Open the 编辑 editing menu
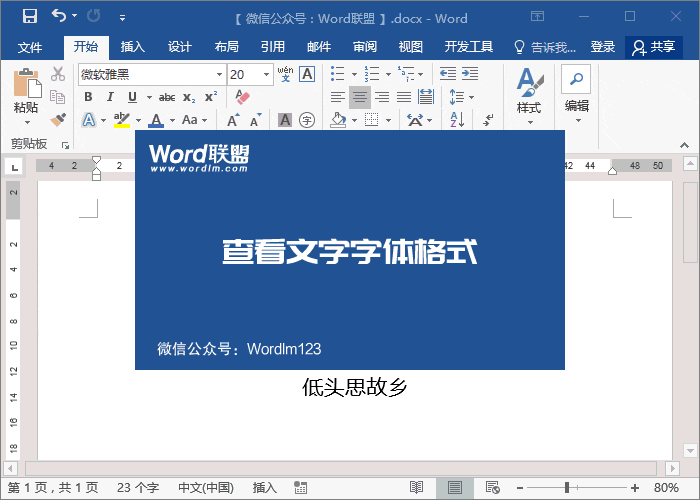700x500 pixels. click(x=576, y=95)
